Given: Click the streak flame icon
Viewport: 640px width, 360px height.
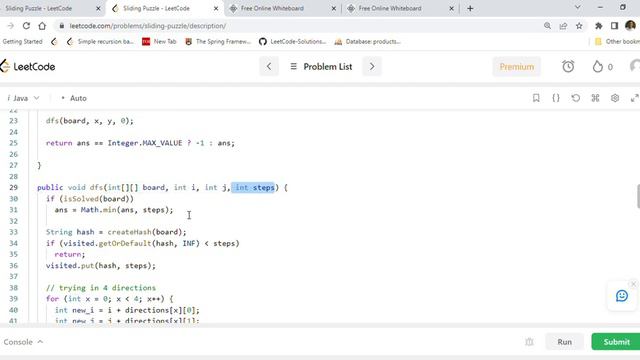Looking at the screenshot, I should click(598, 67).
